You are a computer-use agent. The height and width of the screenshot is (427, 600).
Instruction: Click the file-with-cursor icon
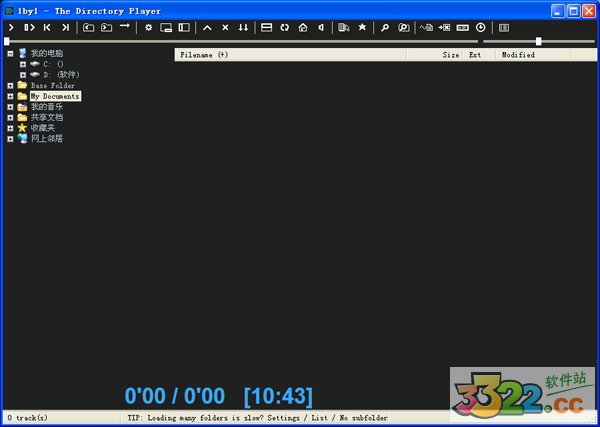point(344,28)
